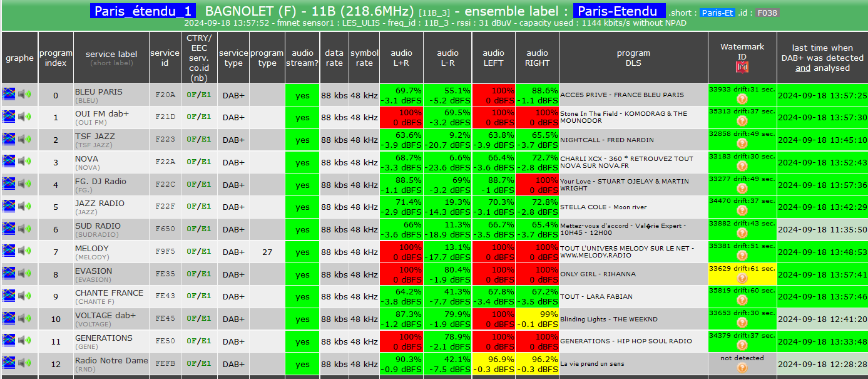868x379 pixels.
Task: Click the Paris_étendu_1 ensemble title
Action: pos(143,11)
